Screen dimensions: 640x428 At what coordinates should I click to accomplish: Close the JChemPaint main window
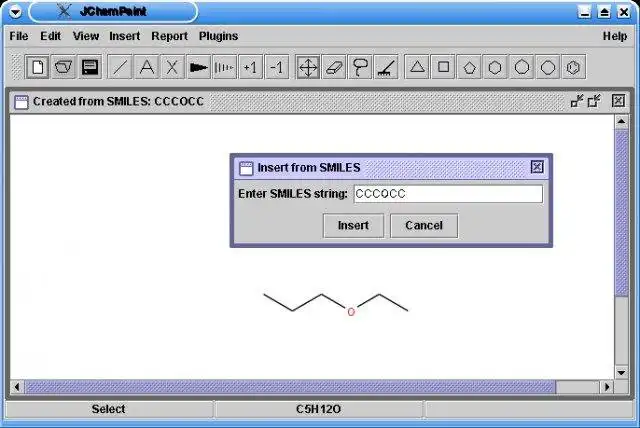(x=624, y=12)
